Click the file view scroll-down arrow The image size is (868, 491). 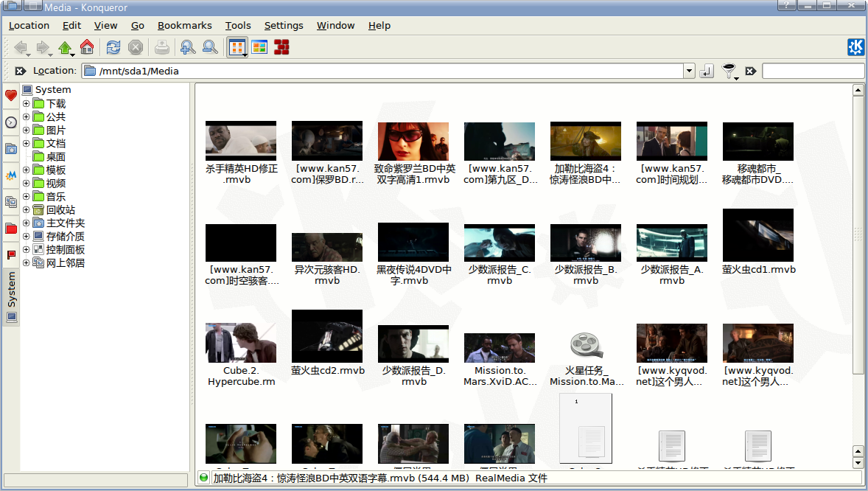pyautogui.click(x=858, y=463)
